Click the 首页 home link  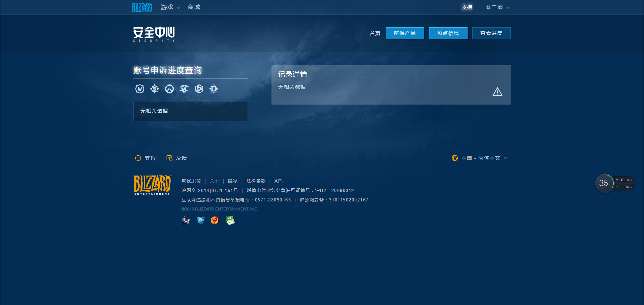(375, 33)
